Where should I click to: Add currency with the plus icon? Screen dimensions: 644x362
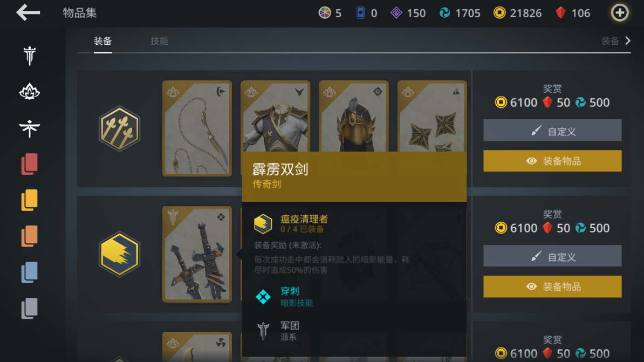(620, 13)
